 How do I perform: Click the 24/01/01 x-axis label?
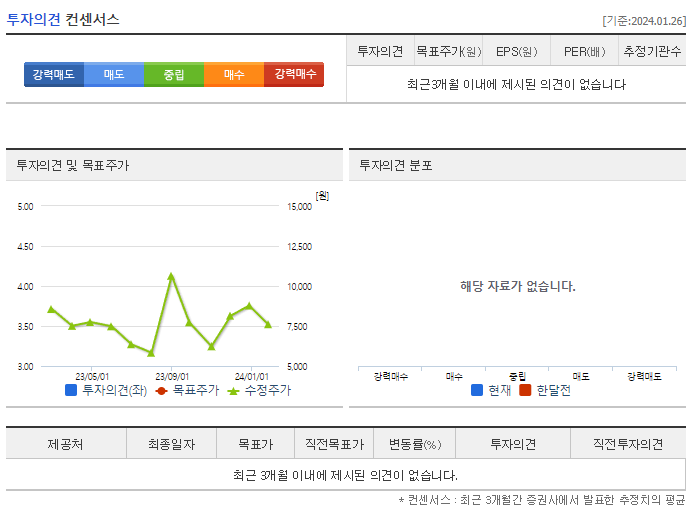(252, 377)
